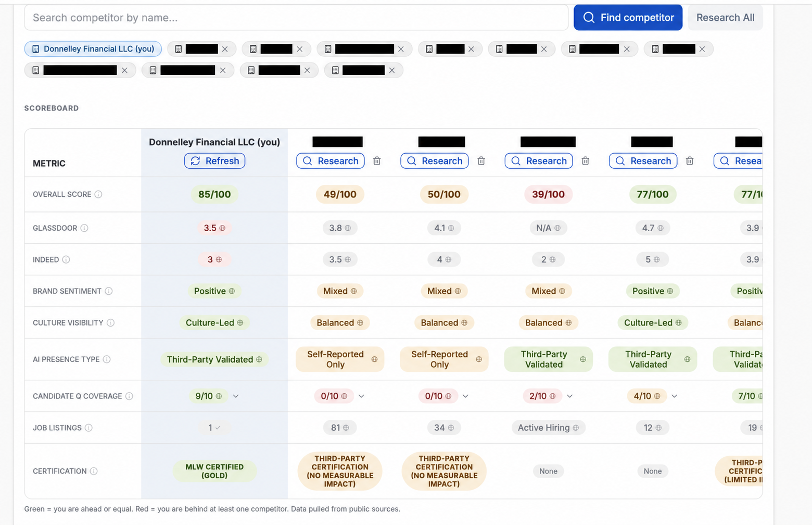This screenshot has width=812, height=525.
Task: Click Self-Reported Only in the 49/100 column
Action: (x=340, y=359)
